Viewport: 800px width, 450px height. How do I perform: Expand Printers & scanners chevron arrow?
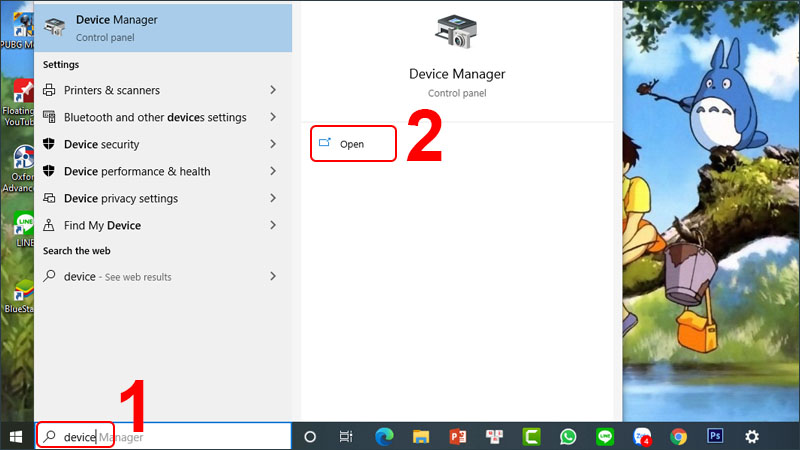click(273, 90)
